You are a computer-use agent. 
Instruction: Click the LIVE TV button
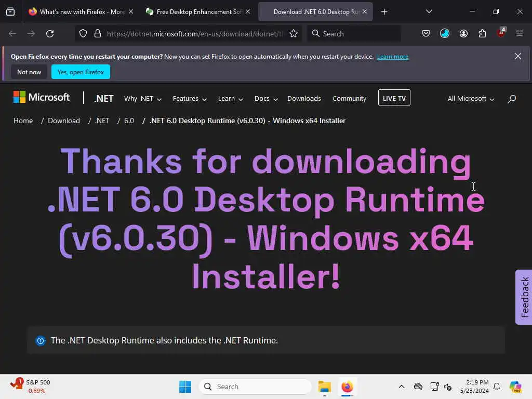click(x=394, y=98)
